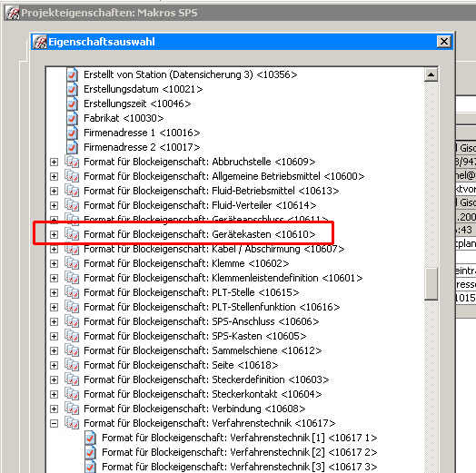This screenshot has width=476, height=473.
Task: Expand the Fluid-Betriebsmittel <10613> node
Action: click(54, 192)
